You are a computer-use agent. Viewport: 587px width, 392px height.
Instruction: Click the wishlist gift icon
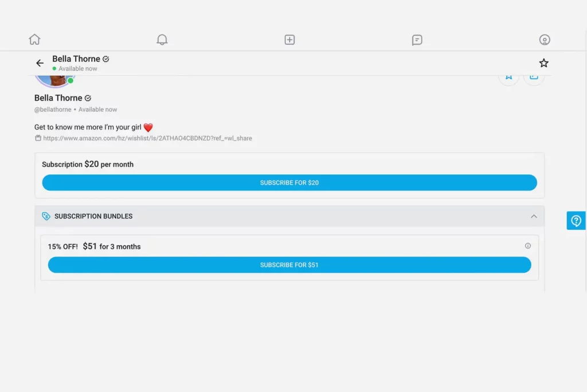pyautogui.click(x=38, y=138)
